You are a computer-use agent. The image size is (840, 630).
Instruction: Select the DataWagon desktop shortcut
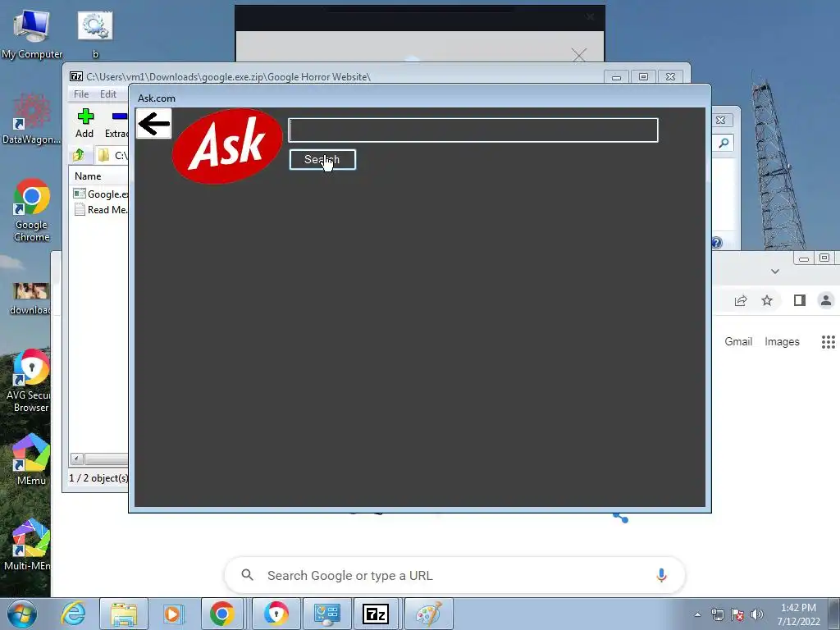tap(32, 119)
